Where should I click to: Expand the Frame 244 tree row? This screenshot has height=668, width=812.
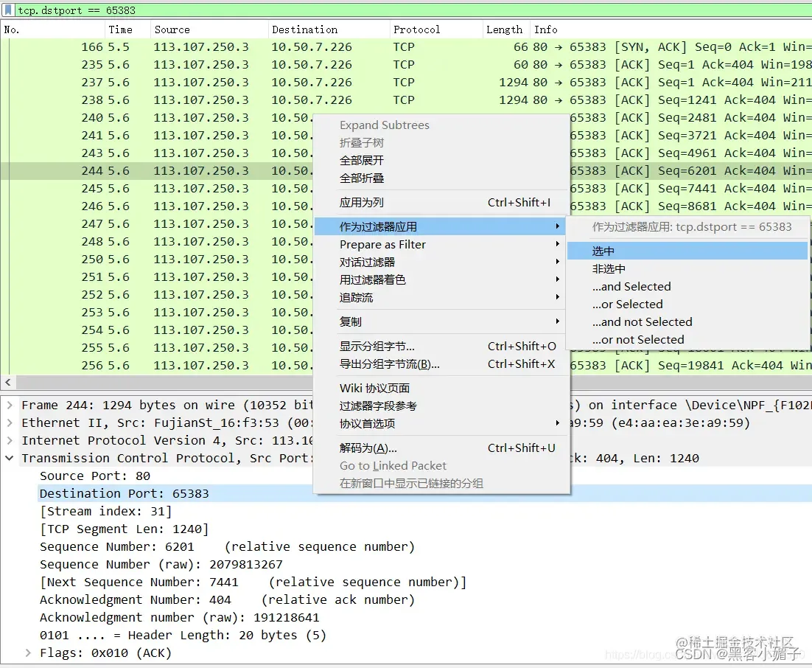tap(10, 406)
